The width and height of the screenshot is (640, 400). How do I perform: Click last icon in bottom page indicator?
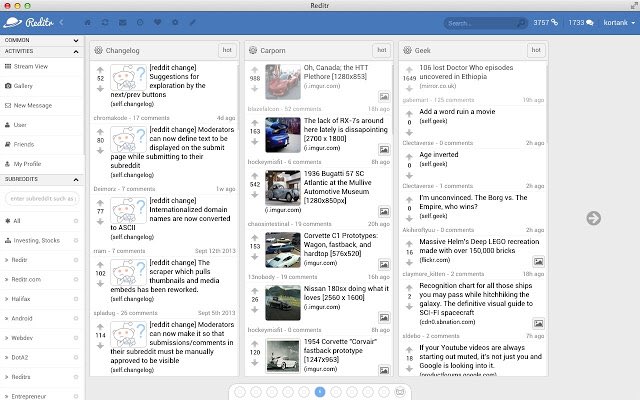[x=400, y=392]
